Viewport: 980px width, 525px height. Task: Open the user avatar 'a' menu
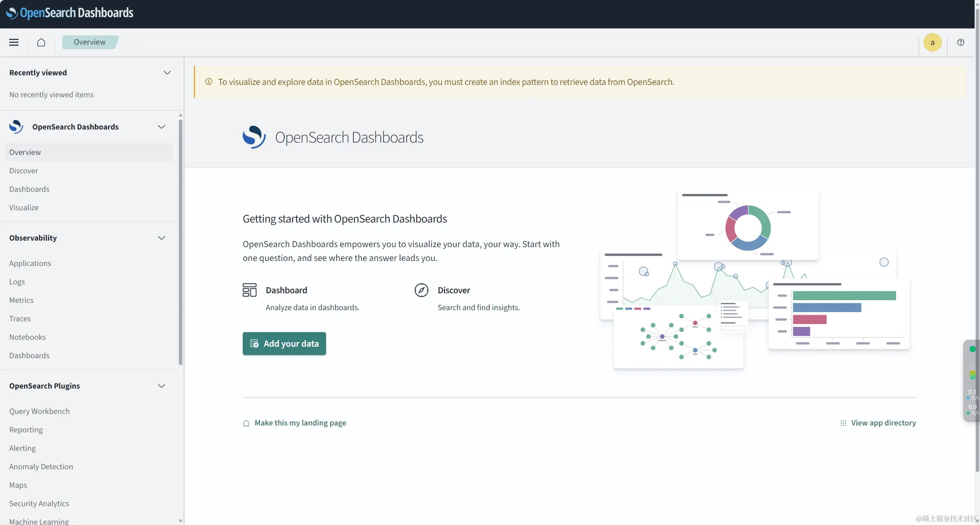tap(932, 42)
